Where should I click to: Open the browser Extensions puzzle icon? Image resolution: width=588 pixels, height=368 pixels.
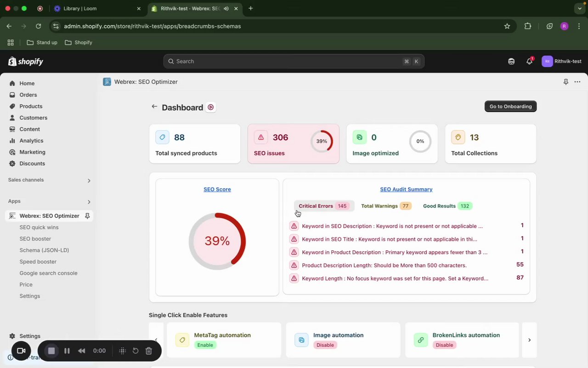pos(528,26)
